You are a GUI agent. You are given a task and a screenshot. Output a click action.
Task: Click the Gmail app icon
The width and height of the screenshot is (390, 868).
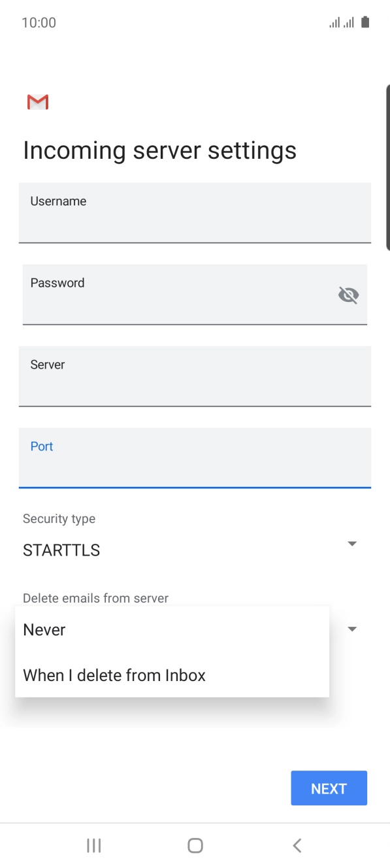37,102
